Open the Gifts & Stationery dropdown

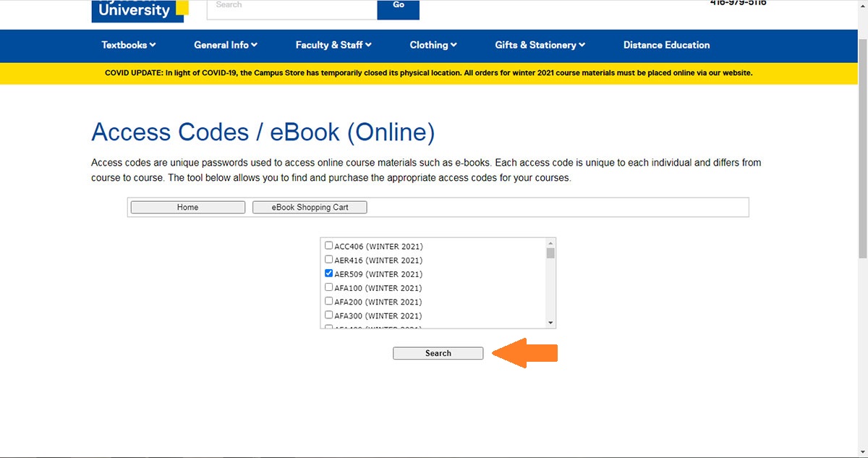[540, 45]
